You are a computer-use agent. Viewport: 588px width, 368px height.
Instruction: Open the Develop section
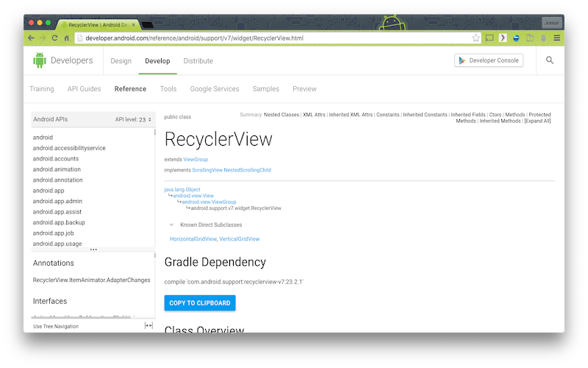157,61
